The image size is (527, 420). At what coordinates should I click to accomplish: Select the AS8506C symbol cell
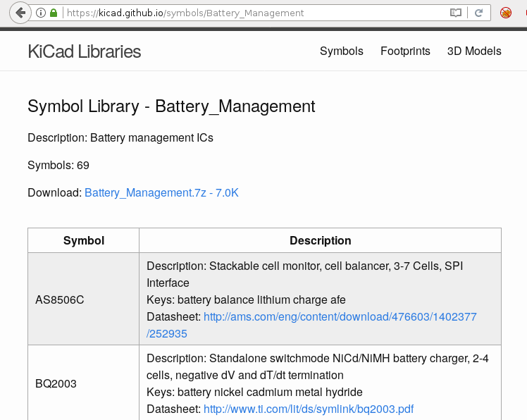tap(83, 299)
